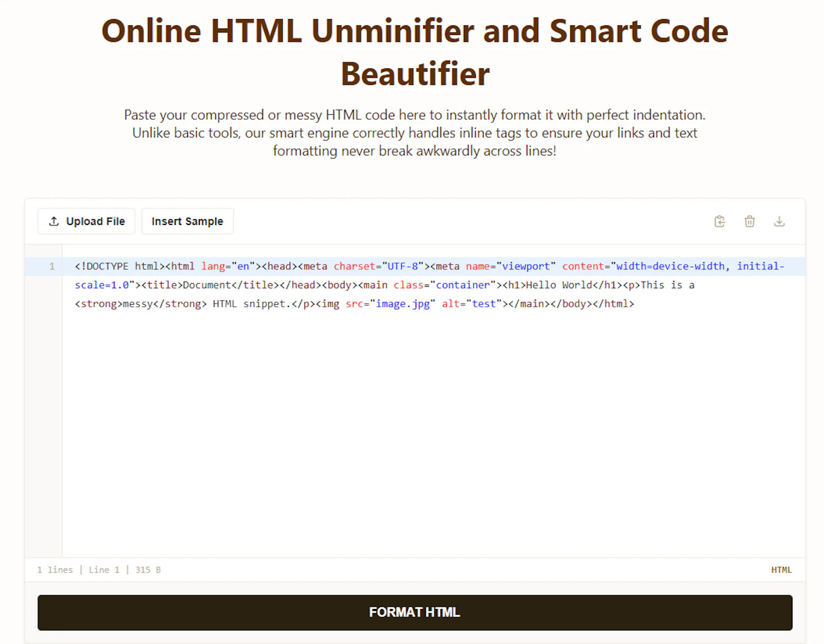Click the '<!DOCTYPE html>' text in the editor
Image resolution: width=824 pixels, height=644 pixels.
[x=120, y=266]
